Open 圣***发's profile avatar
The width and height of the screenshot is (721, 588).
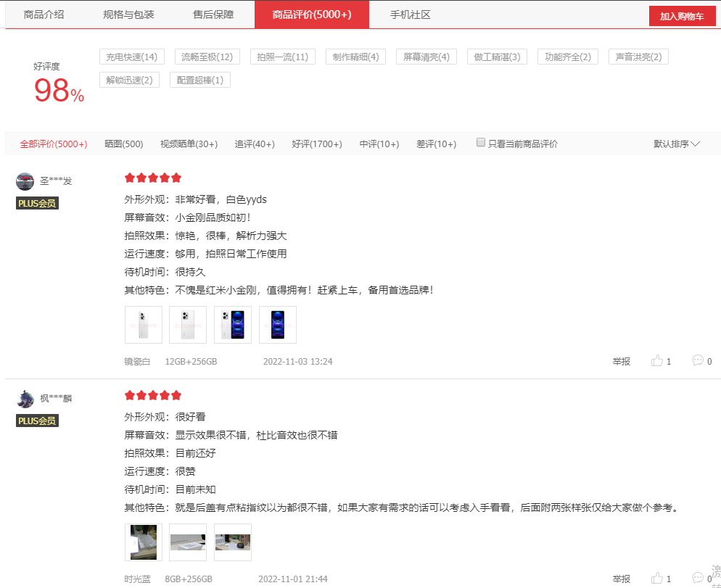click(x=25, y=181)
